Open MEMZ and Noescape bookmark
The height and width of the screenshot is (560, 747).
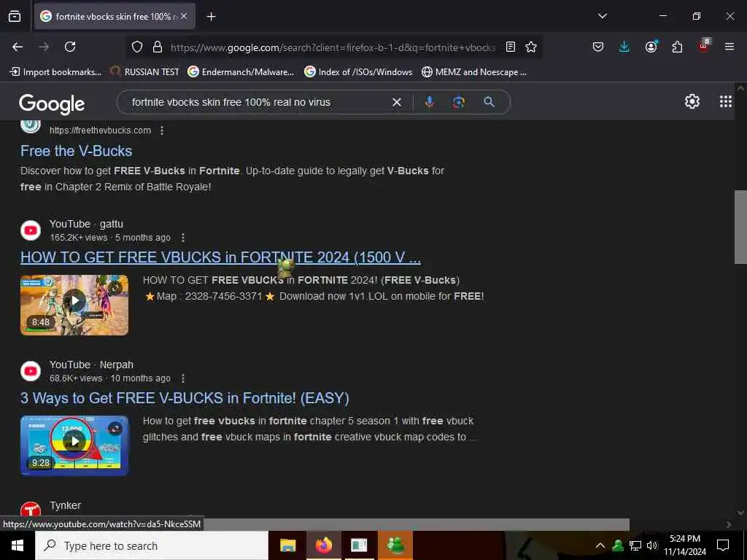[474, 72]
